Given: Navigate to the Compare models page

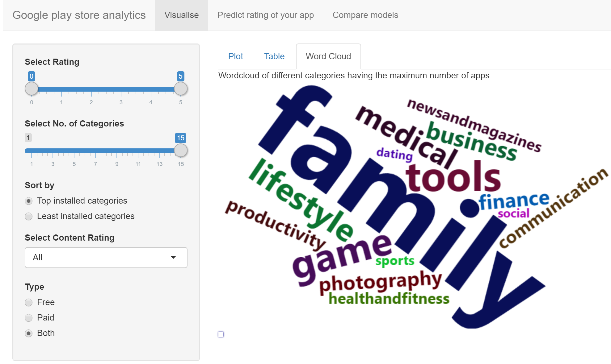Looking at the screenshot, I should pyautogui.click(x=365, y=15).
